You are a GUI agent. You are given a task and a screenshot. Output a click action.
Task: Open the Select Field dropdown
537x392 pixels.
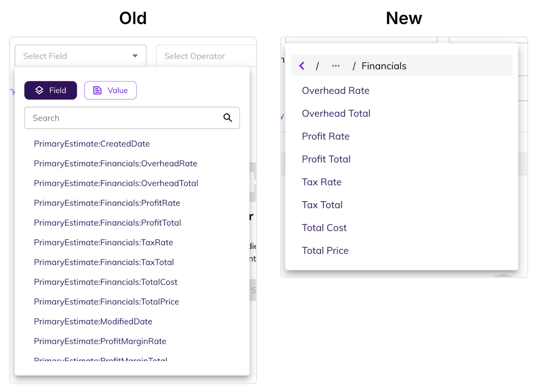click(x=81, y=56)
